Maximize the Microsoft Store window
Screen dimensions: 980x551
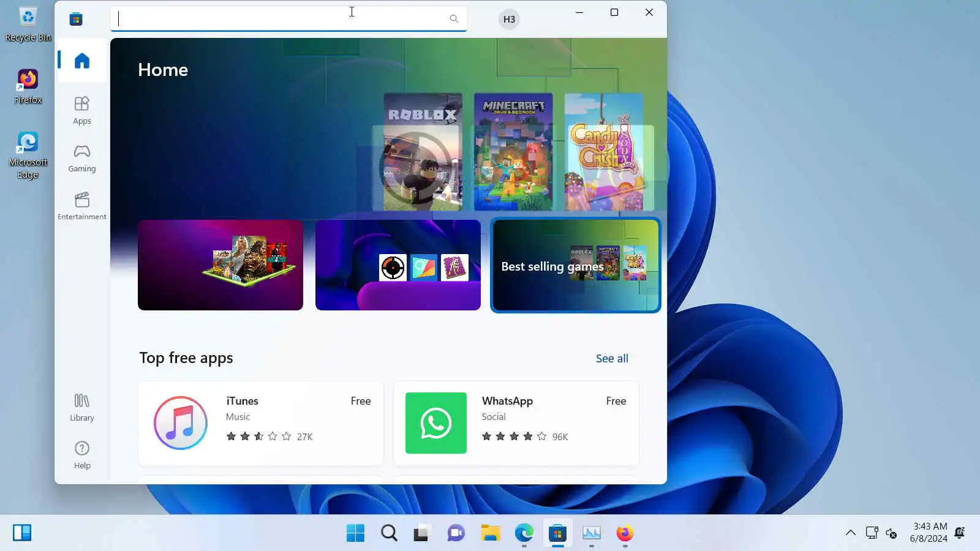click(614, 12)
